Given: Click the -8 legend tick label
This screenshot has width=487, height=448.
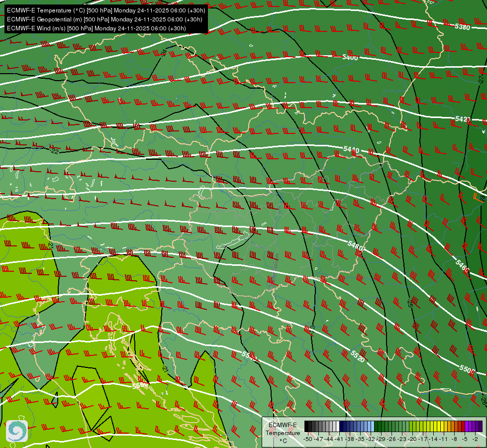Looking at the screenshot, I should click(454, 440).
